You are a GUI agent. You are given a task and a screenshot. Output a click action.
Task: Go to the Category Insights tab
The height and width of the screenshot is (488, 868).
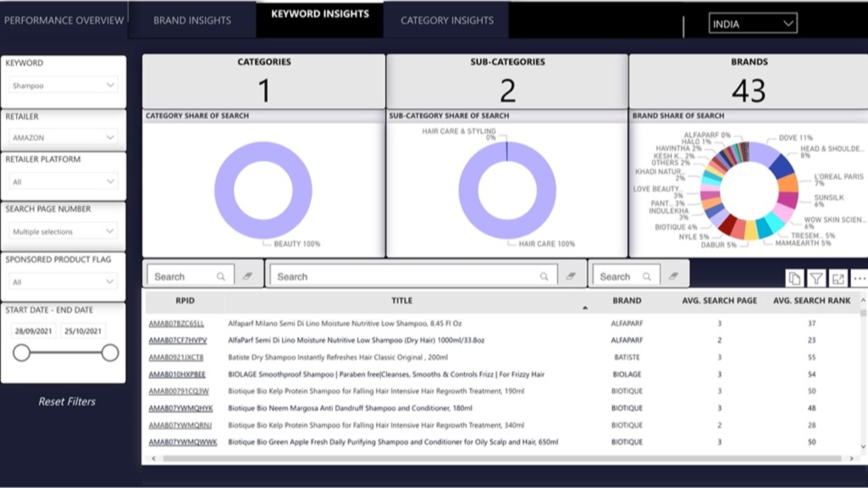click(x=447, y=20)
